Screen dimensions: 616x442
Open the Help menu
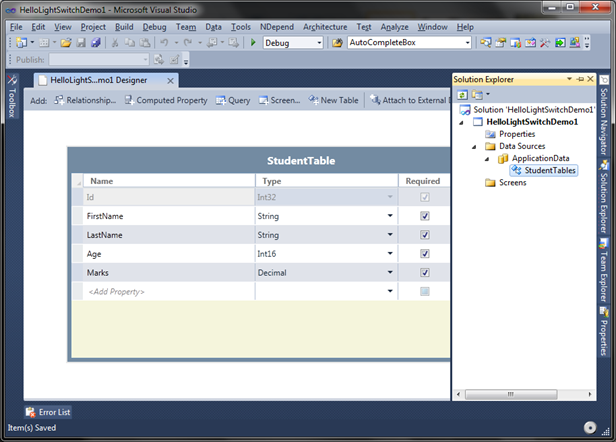[465, 27]
